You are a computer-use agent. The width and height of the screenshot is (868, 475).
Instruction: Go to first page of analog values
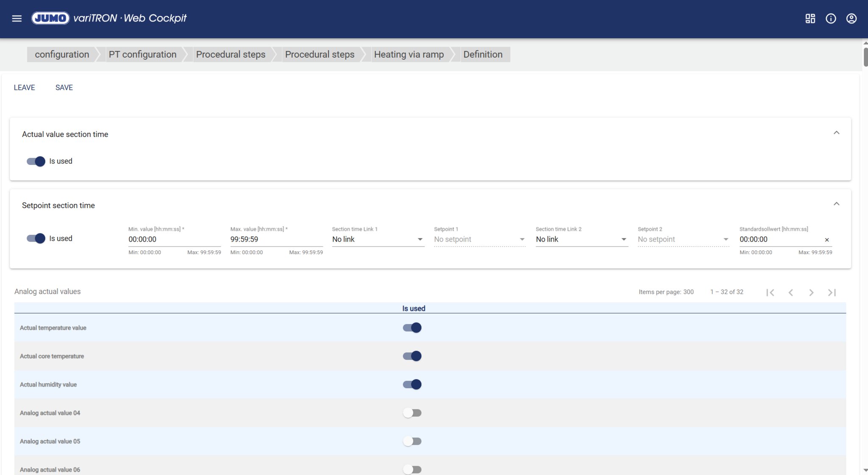pyautogui.click(x=770, y=292)
